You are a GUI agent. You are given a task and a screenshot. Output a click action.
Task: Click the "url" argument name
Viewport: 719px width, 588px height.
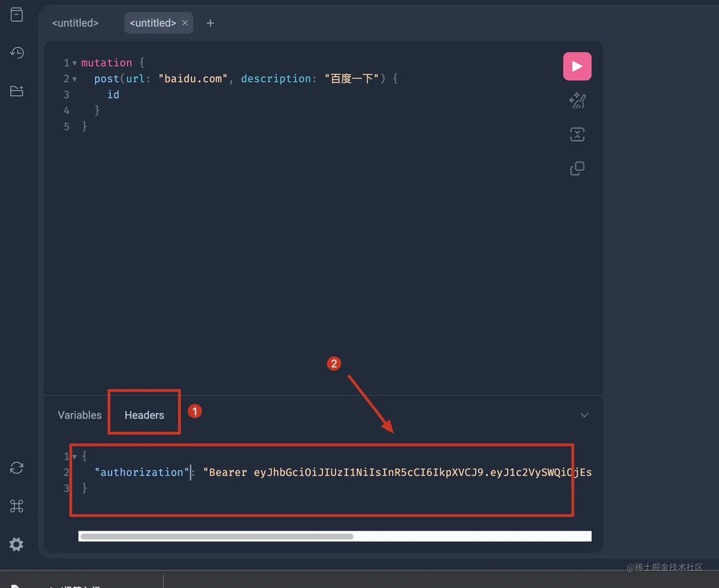pyautogui.click(x=135, y=79)
